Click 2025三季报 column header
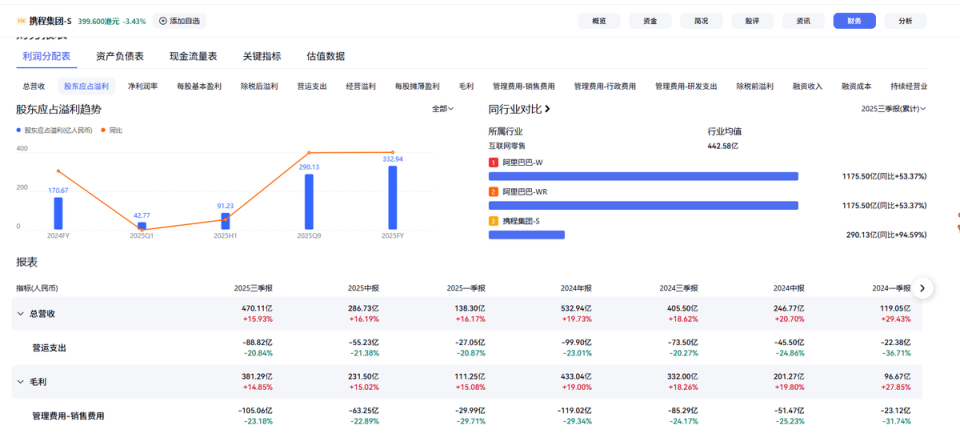This screenshot has width=960, height=434. 253,288
